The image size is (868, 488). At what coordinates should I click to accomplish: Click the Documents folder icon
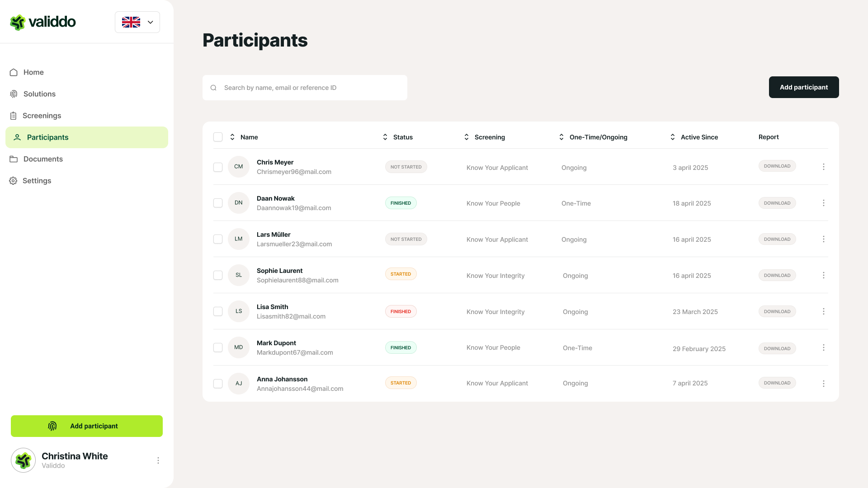[14, 159]
